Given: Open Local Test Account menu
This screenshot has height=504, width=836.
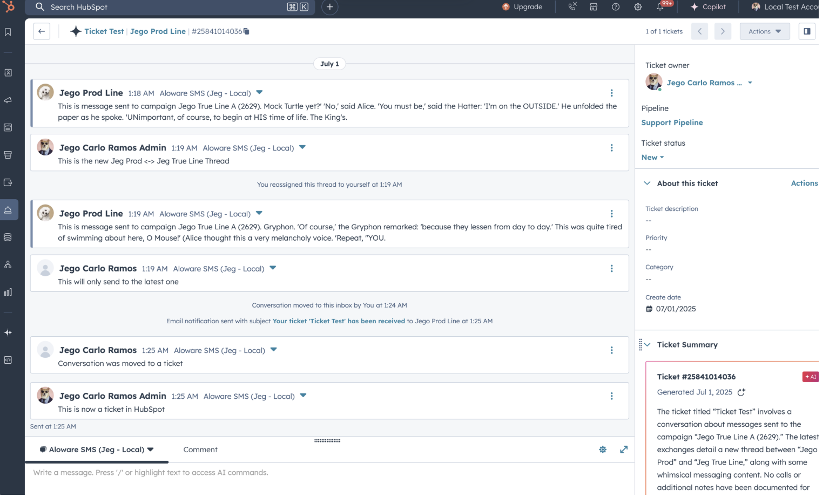Looking at the screenshot, I should point(785,7).
